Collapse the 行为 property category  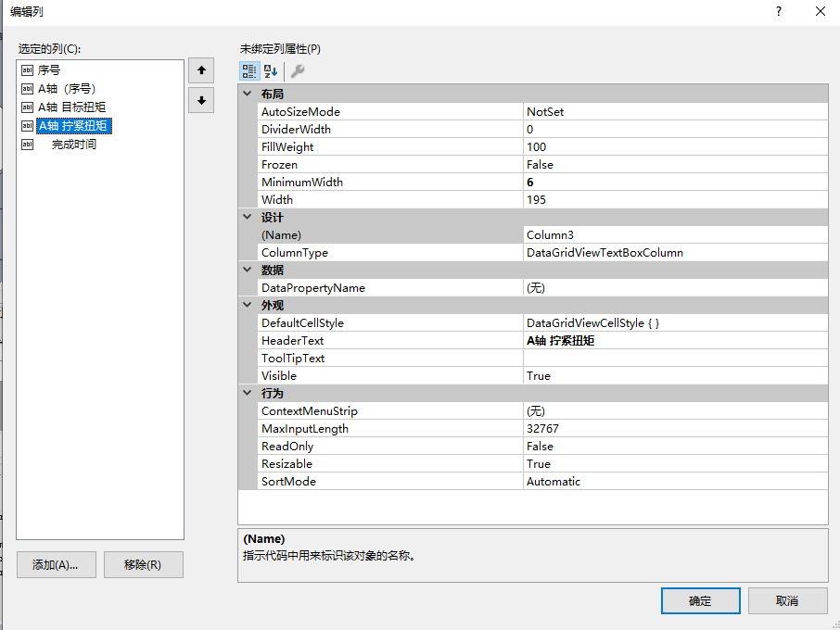coord(247,393)
